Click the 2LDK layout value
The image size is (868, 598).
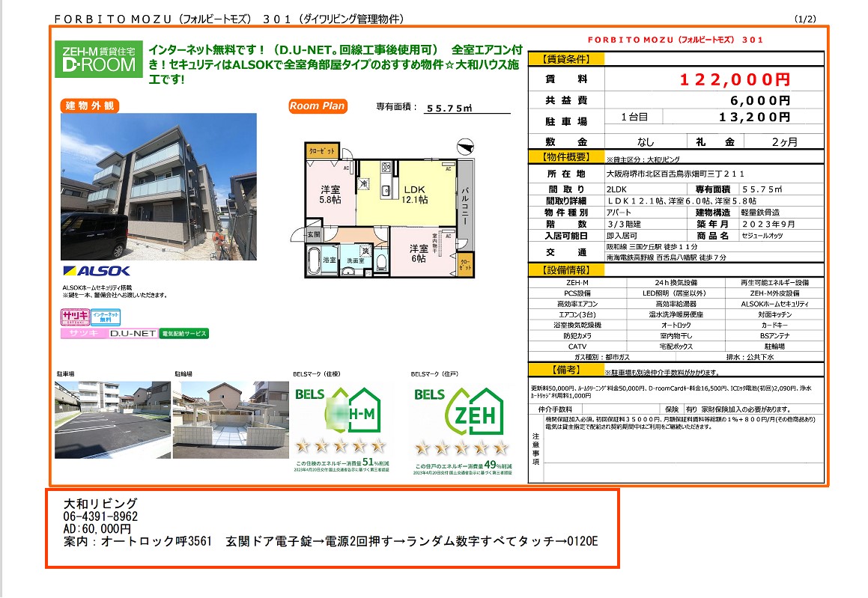(x=616, y=189)
